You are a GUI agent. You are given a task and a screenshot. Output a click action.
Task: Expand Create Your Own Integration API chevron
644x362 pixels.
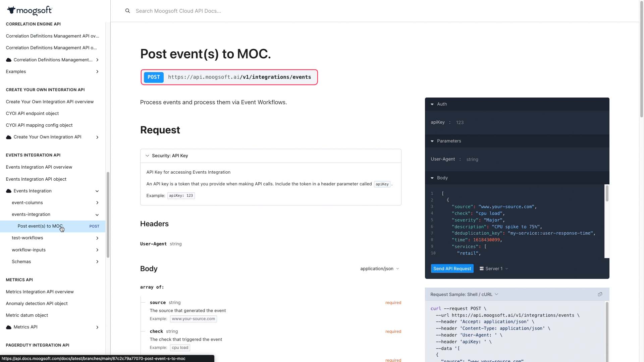tap(97, 137)
